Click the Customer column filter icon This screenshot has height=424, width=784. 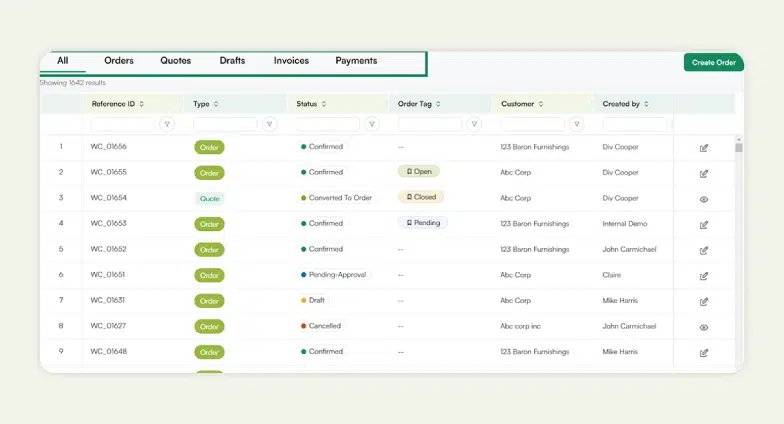(577, 124)
